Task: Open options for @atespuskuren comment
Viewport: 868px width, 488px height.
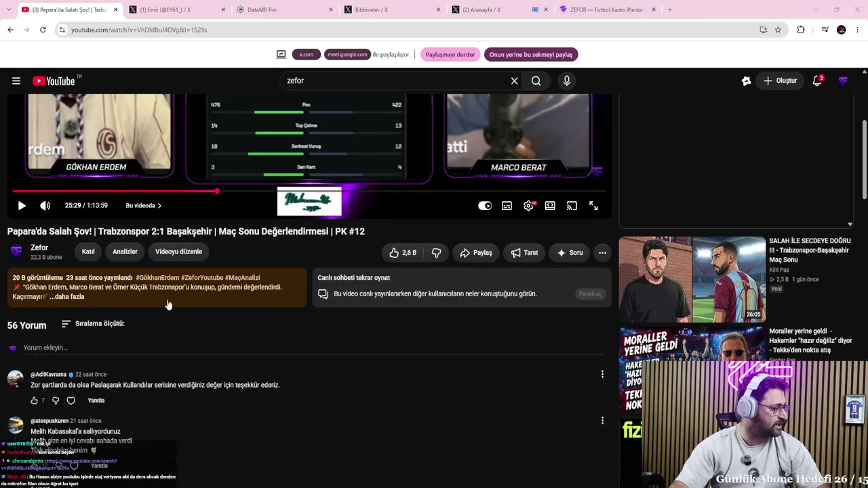Action: click(x=602, y=421)
